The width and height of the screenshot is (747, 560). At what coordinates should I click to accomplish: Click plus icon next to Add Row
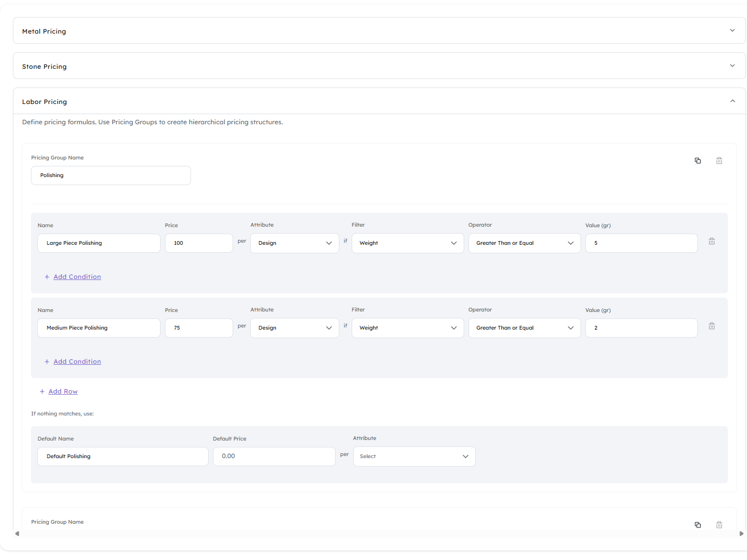click(x=42, y=391)
